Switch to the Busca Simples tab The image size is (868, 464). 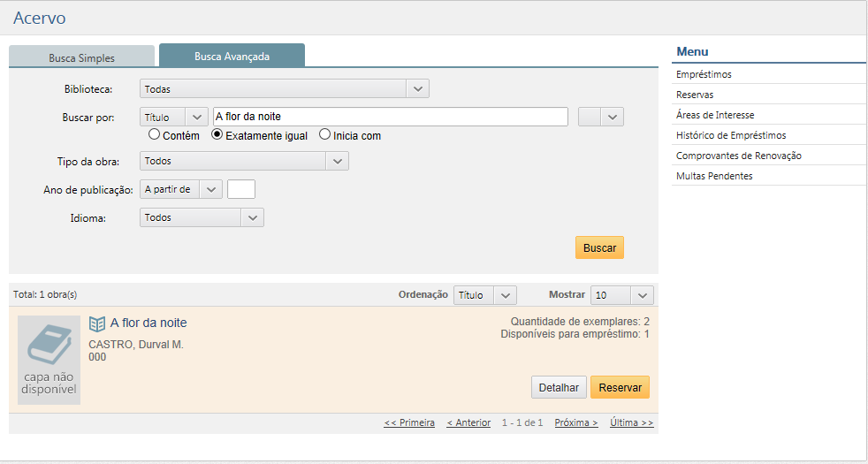coord(81,57)
